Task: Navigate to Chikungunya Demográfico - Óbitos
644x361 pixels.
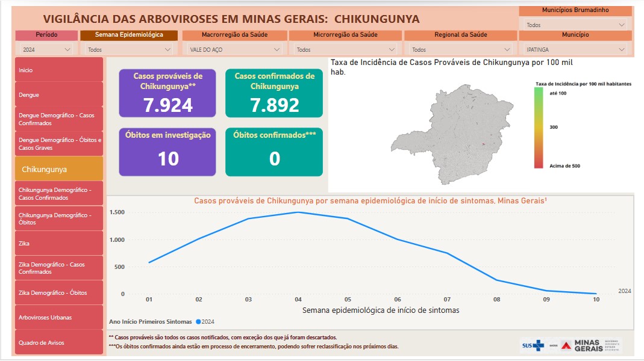Action: 58,218
